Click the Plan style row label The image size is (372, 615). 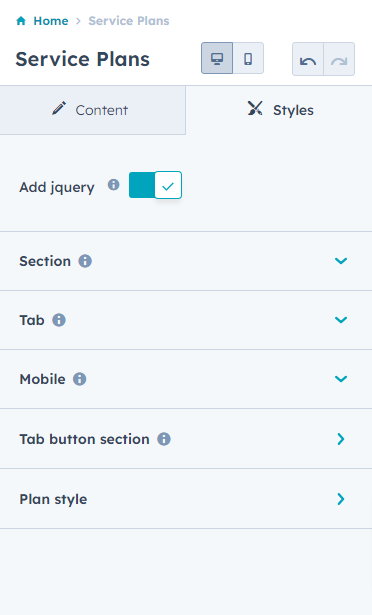(x=53, y=499)
